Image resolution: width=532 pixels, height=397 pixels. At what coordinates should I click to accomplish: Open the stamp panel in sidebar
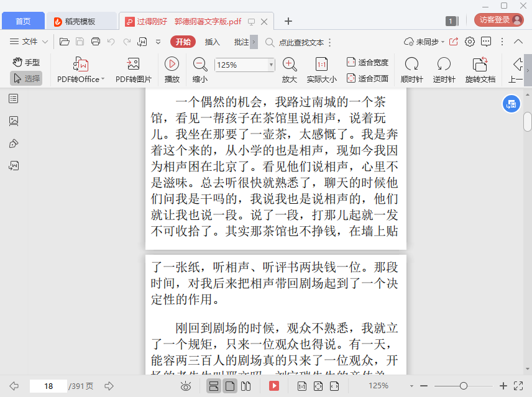click(14, 144)
